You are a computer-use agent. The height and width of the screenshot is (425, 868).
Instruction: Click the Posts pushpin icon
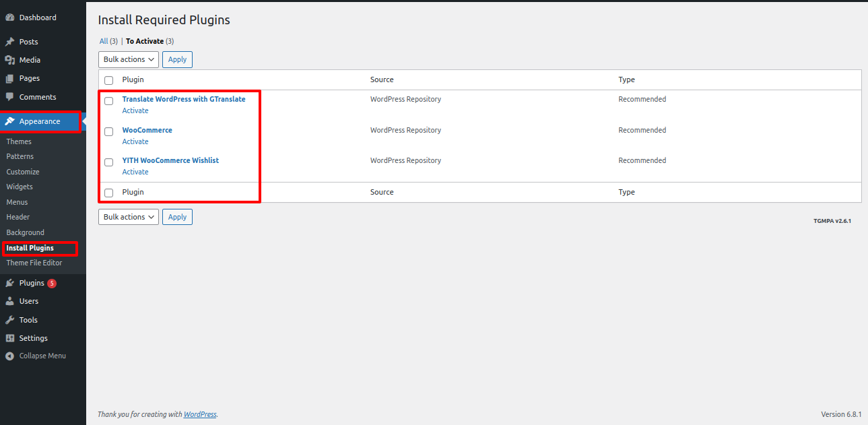click(x=10, y=42)
